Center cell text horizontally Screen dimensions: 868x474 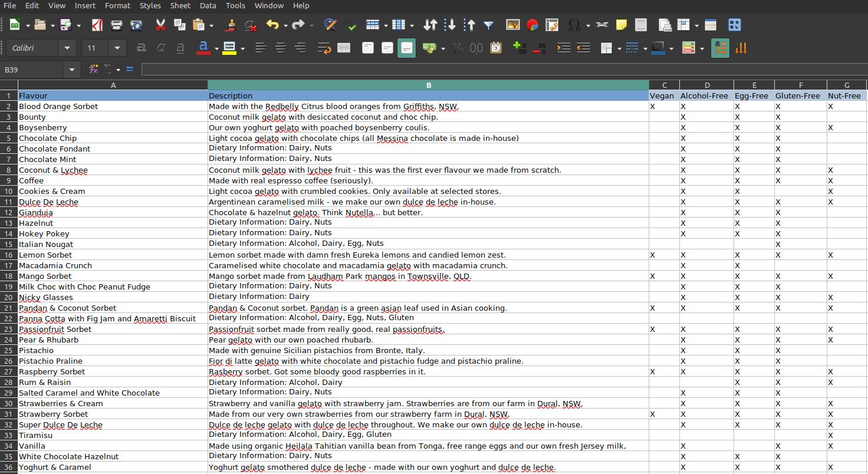coord(281,48)
